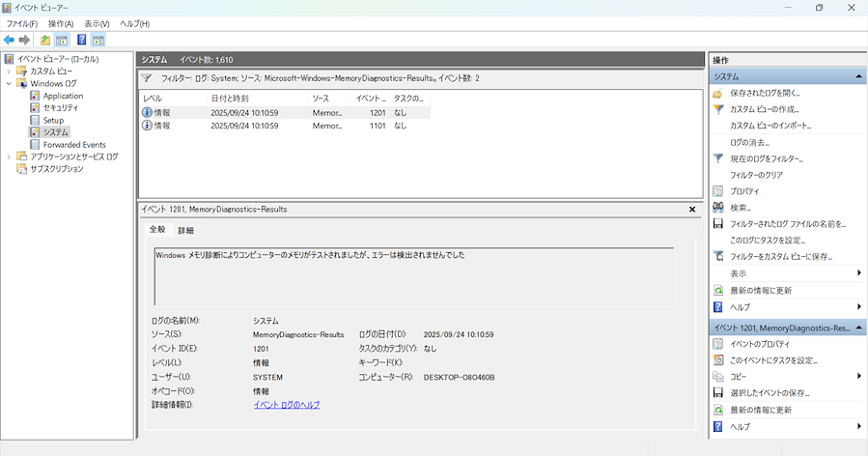Click the up-one-level folder toolbar icon
Screen dimensions: 868x456
45,40
